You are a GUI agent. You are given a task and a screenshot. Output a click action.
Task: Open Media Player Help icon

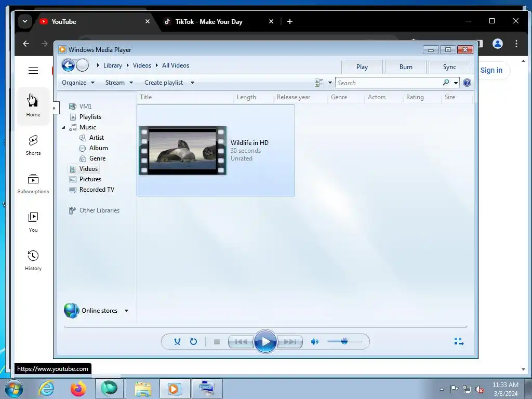tap(467, 83)
